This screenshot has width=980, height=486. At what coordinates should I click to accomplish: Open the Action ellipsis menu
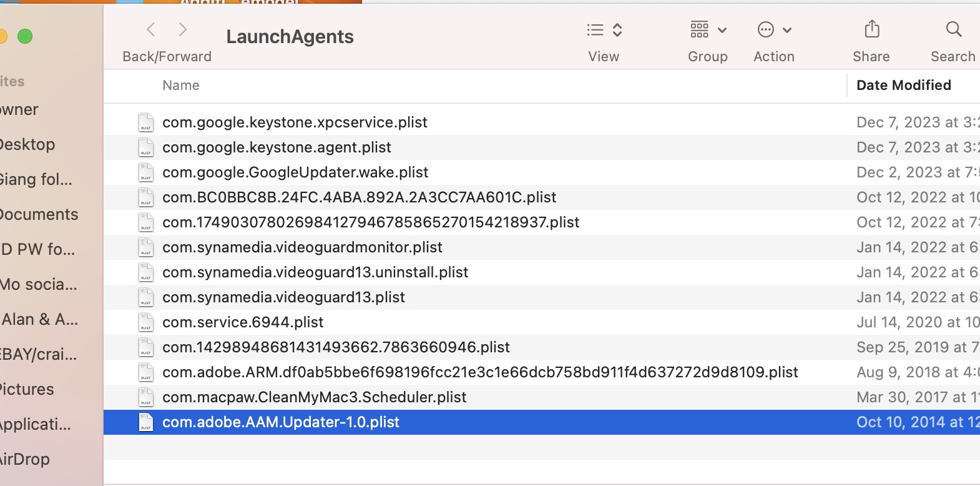[774, 30]
